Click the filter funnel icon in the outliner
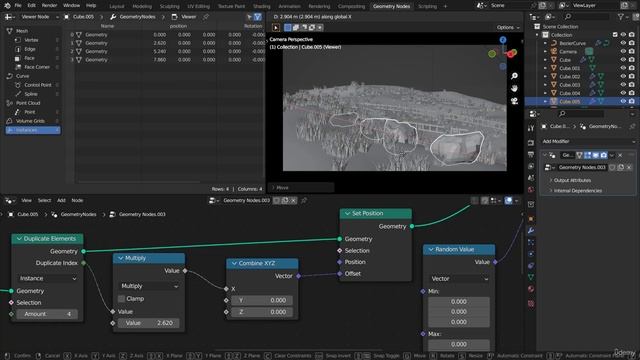 [621, 17]
